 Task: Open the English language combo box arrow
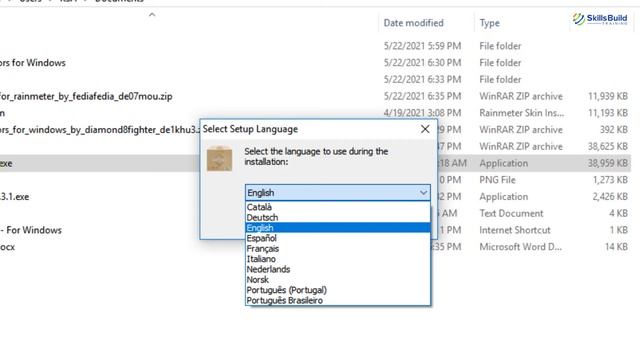tap(423, 193)
